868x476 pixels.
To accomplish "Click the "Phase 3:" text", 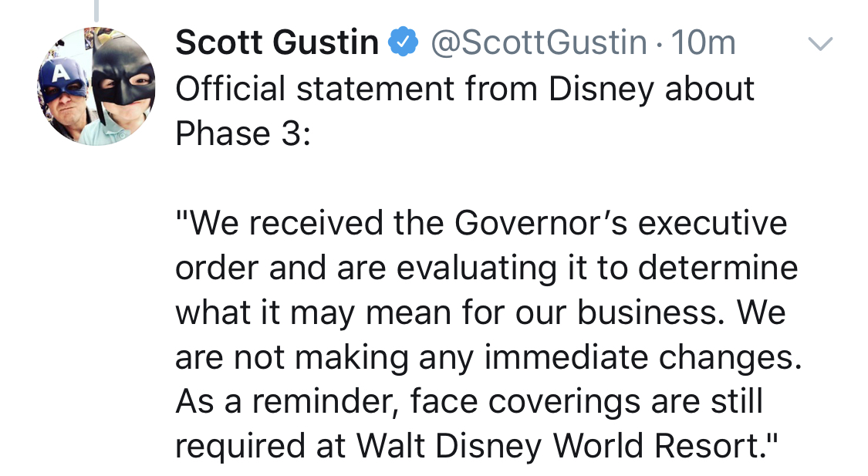I will coord(242,134).
